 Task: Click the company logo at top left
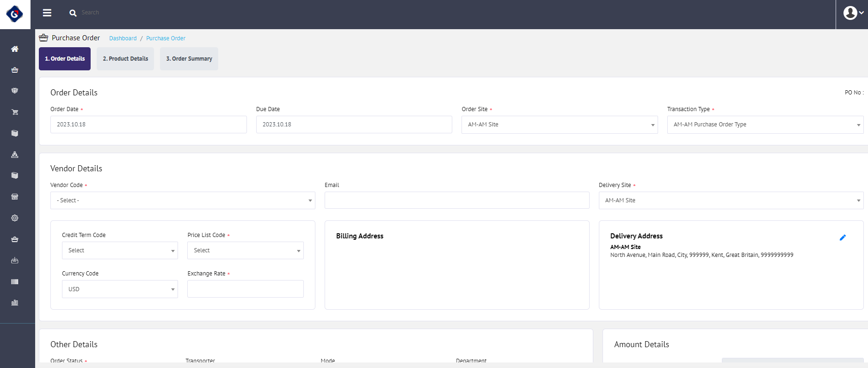15,14
